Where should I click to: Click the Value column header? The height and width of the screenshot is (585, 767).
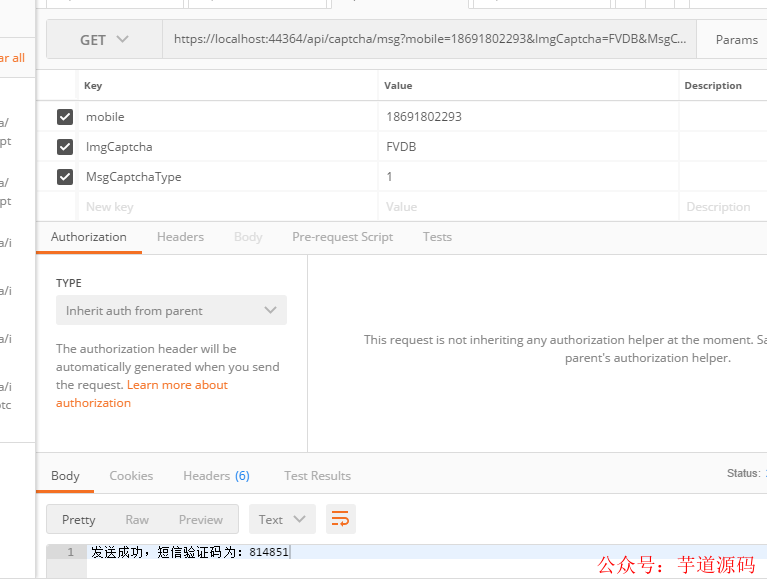point(398,86)
